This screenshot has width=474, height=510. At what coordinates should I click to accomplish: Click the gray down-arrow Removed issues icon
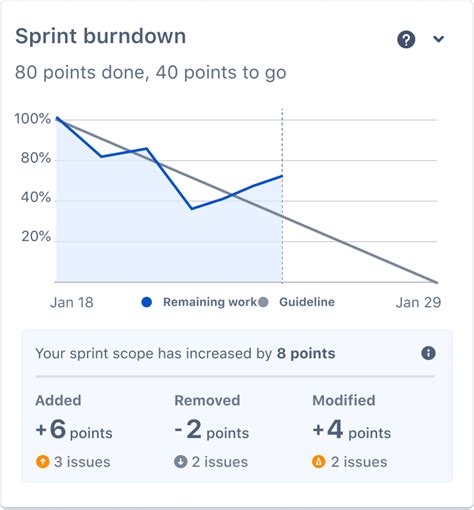tap(180, 462)
